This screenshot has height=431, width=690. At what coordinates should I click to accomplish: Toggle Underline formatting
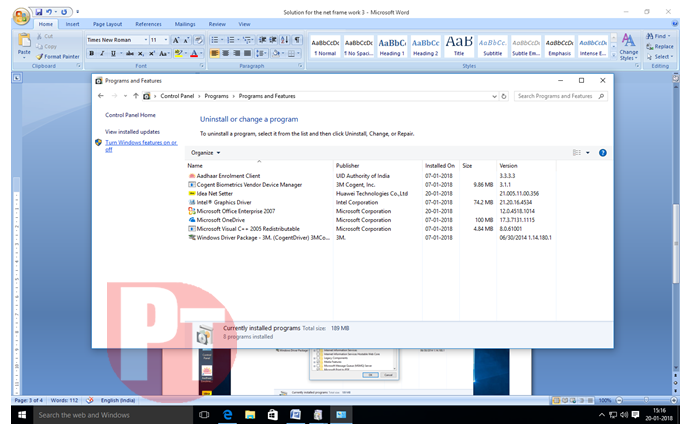[x=113, y=53]
